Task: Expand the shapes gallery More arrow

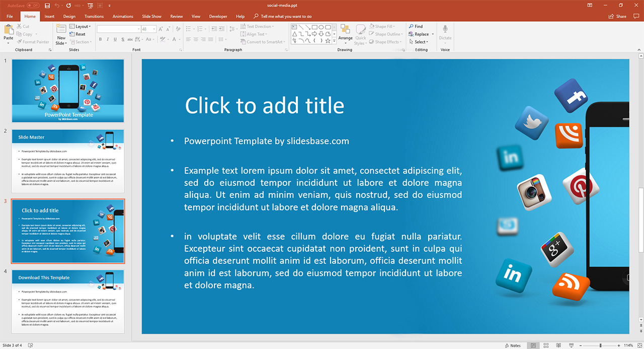Action: point(335,41)
